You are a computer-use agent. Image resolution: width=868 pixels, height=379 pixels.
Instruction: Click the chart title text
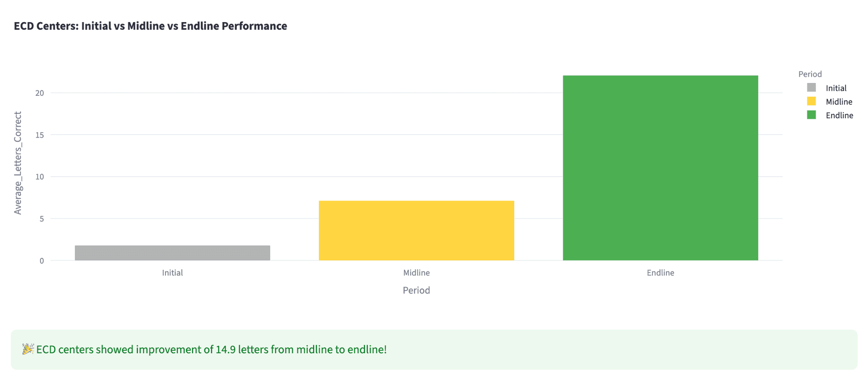[150, 26]
